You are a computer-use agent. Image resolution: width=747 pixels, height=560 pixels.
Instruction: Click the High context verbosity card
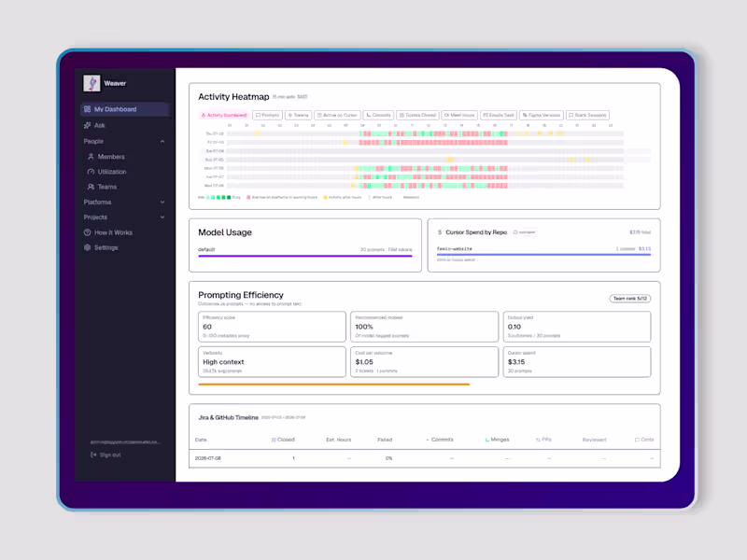pos(272,362)
